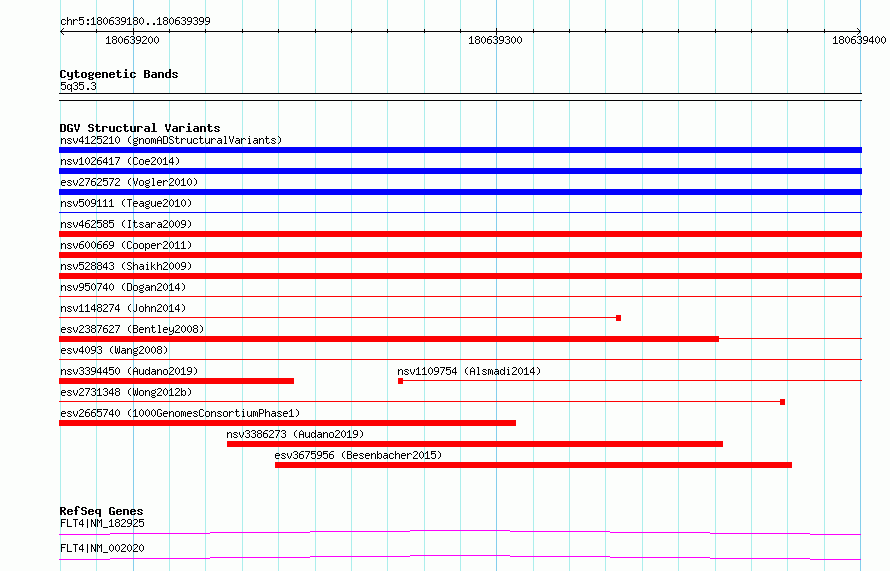Image resolution: width=890 pixels, height=571 pixels.
Task: Click the nsv1109754 (Alsmadi2014) label
Action: (469, 371)
